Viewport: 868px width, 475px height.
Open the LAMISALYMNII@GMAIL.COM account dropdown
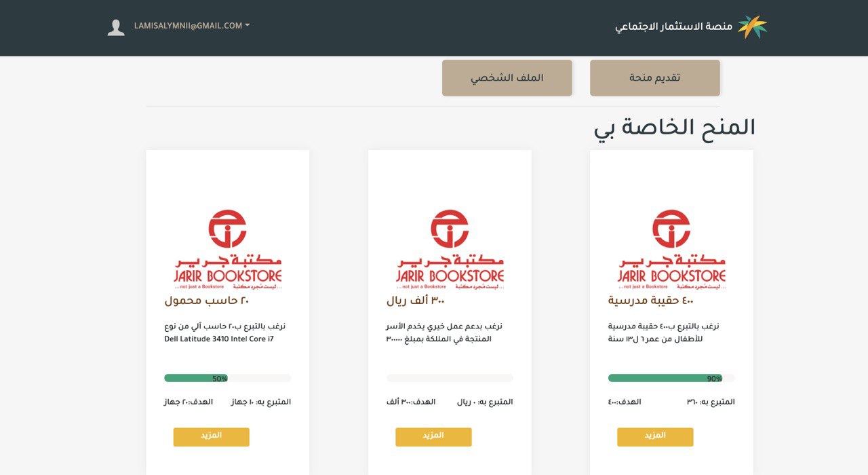(x=192, y=26)
